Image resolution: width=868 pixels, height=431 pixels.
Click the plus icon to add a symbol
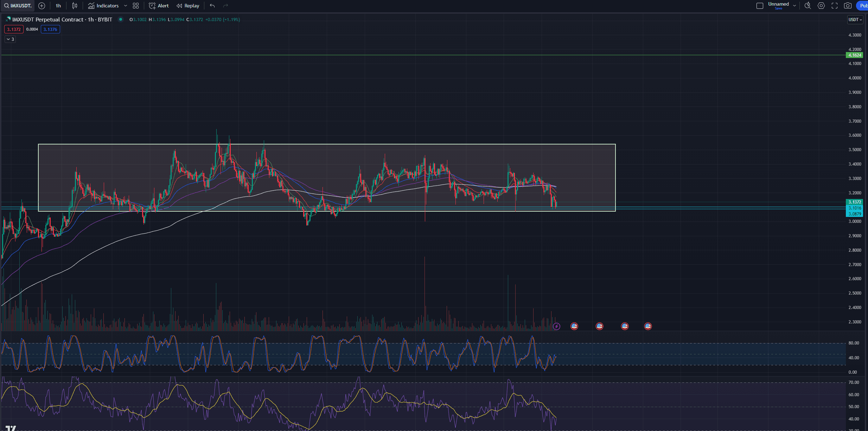coord(42,6)
